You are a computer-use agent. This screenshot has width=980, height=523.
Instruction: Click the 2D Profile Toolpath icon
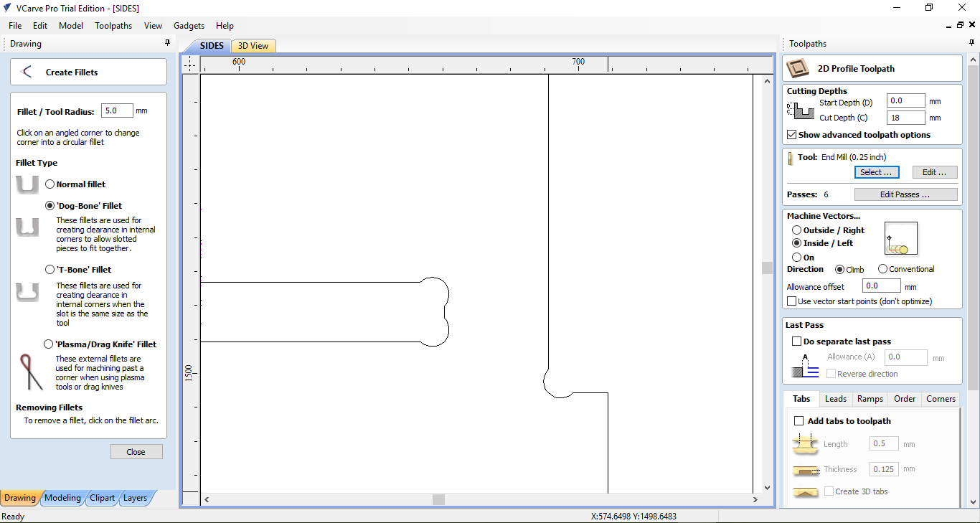797,69
